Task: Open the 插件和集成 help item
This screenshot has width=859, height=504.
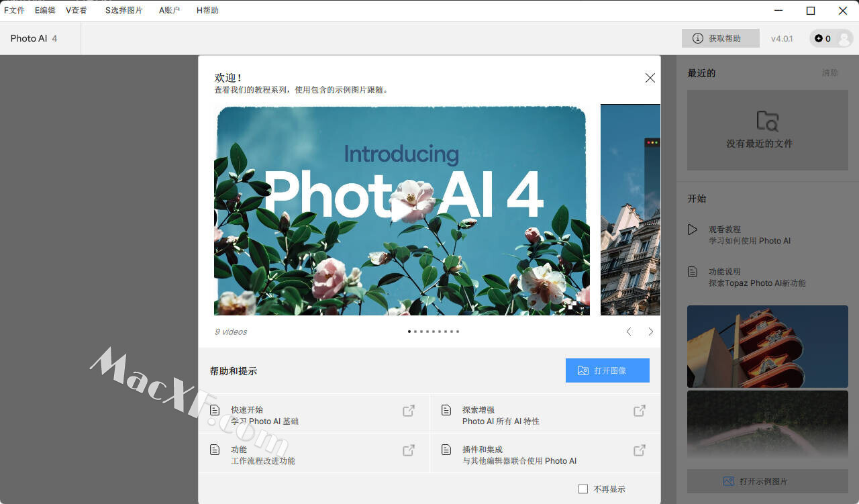Action: [545, 453]
